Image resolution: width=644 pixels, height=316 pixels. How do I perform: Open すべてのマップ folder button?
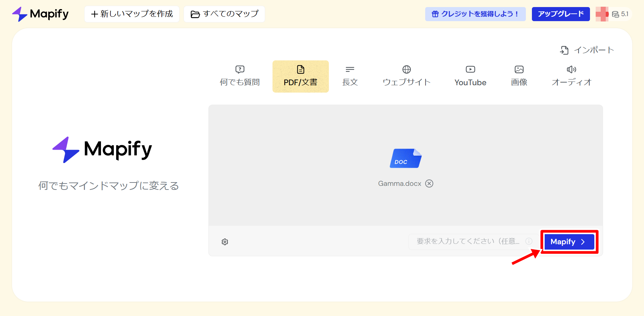[x=224, y=14]
